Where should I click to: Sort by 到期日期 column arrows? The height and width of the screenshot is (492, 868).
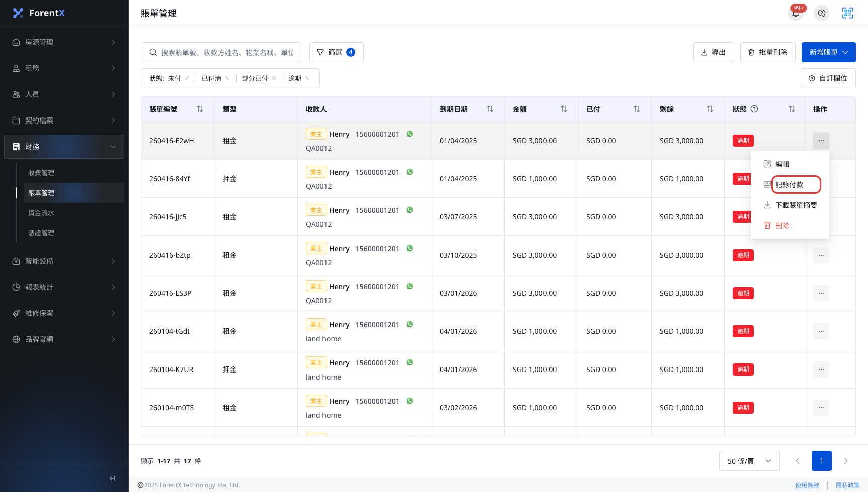[490, 109]
